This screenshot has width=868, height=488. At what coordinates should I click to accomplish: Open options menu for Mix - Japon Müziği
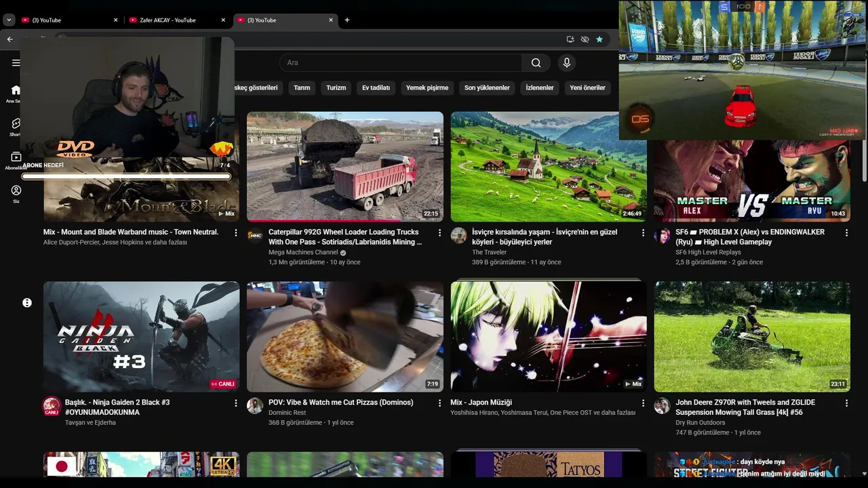tap(644, 403)
